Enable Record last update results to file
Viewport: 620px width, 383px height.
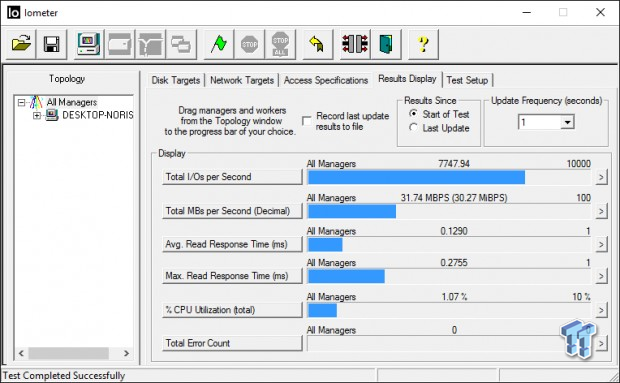tap(306, 121)
